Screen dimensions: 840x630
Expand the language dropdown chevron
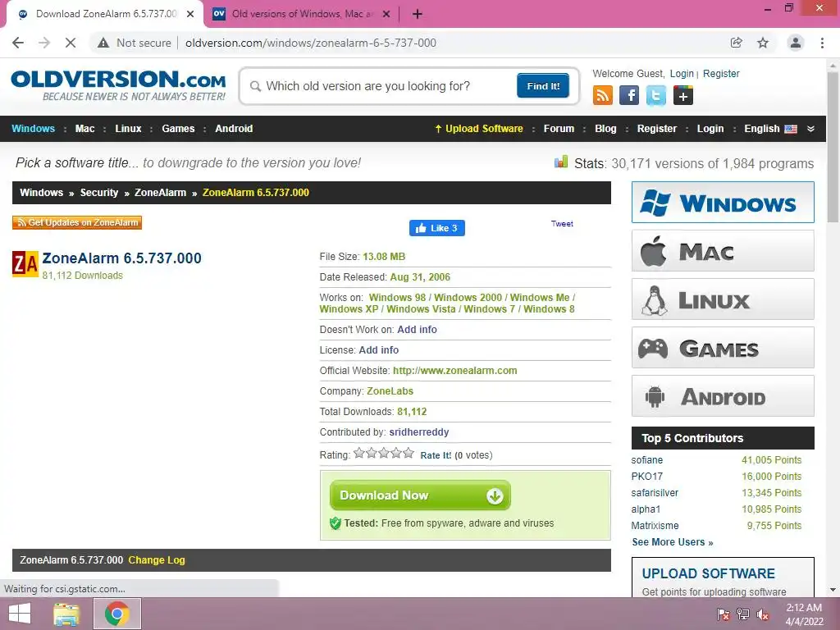pyautogui.click(x=811, y=129)
